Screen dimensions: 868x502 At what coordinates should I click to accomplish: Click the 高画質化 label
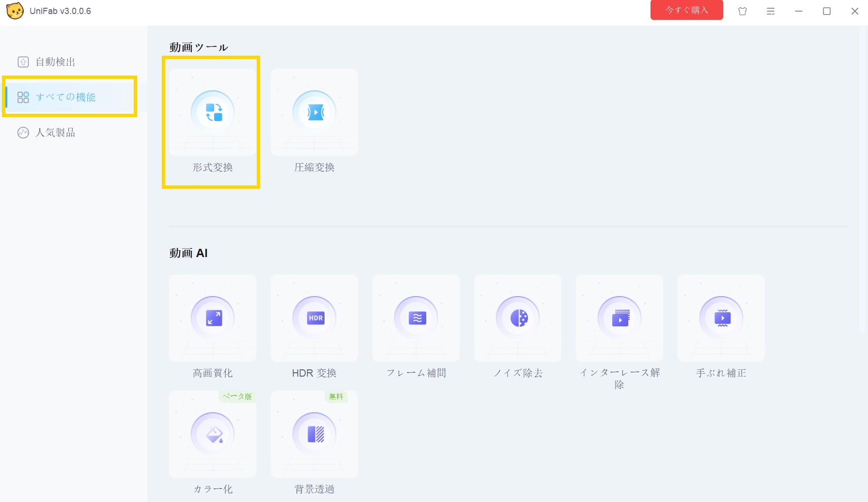point(213,373)
